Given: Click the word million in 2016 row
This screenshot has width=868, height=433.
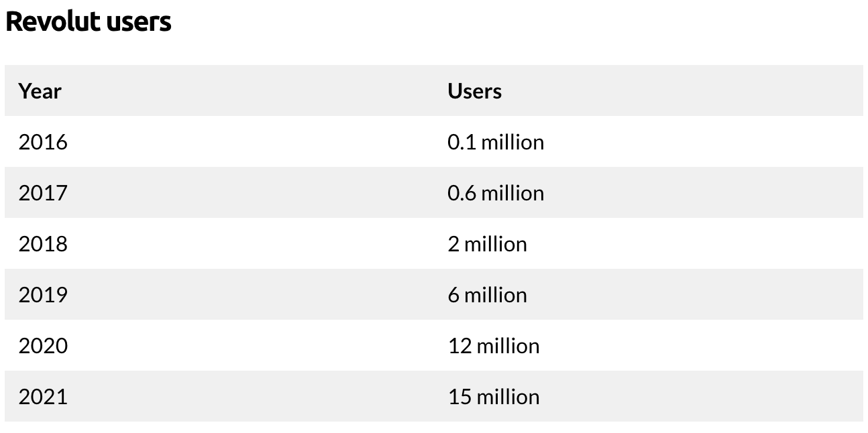Looking at the screenshot, I should (x=513, y=142).
